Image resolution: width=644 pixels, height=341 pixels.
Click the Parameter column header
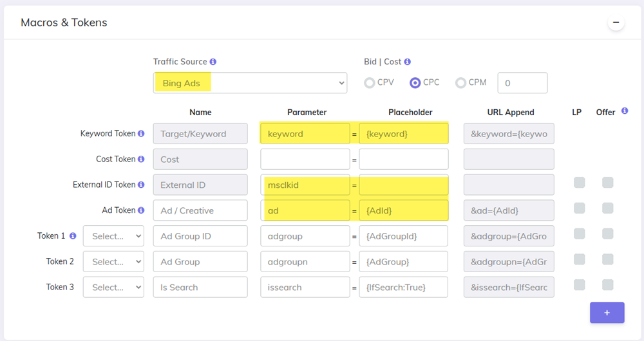pyautogui.click(x=307, y=113)
